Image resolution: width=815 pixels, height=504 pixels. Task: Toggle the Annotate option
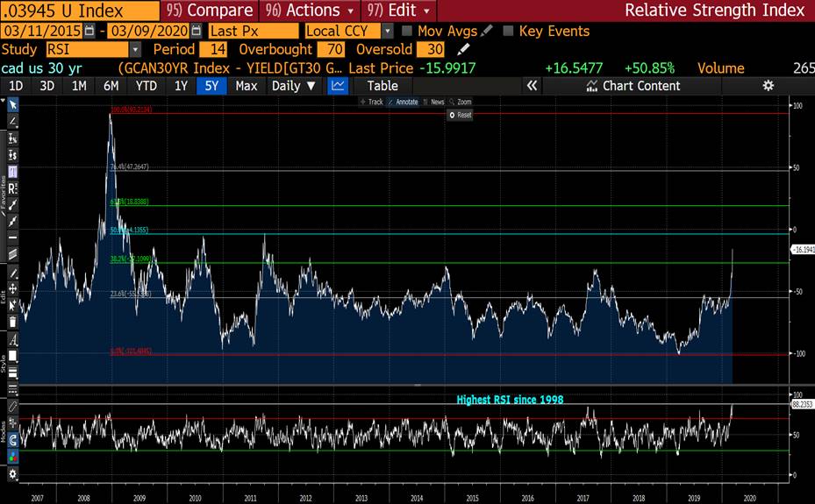click(x=403, y=103)
